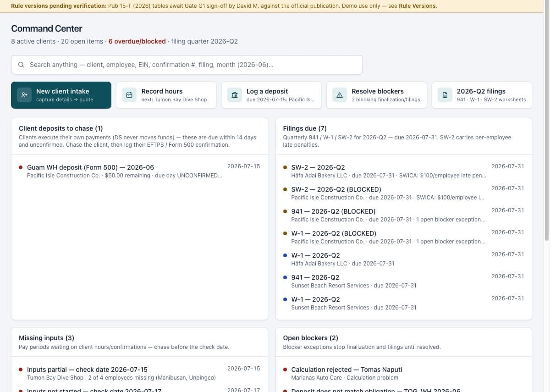The height and width of the screenshot is (392, 550).
Task: Click the Client deposits to chase (1) heading
Action: (60, 128)
